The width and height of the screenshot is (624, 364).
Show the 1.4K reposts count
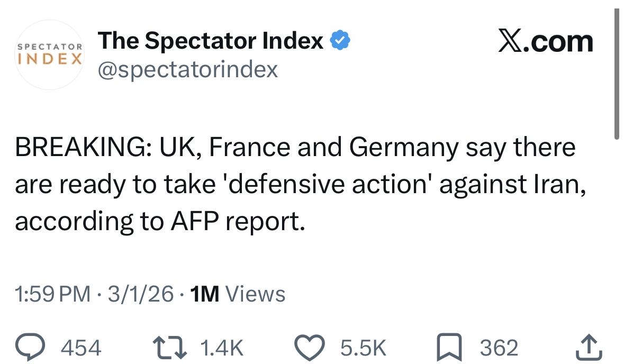pyautogui.click(x=222, y=348)
